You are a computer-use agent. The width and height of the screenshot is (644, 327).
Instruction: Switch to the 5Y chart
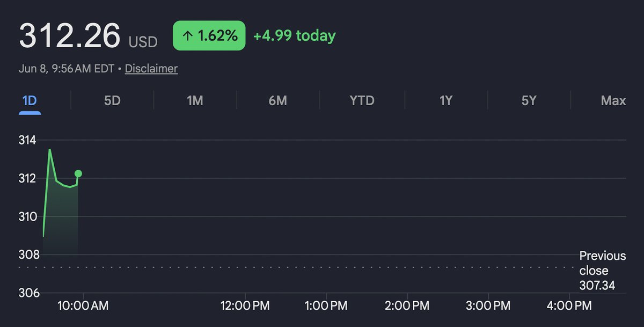pyautogui.click(x=529, y=100)
